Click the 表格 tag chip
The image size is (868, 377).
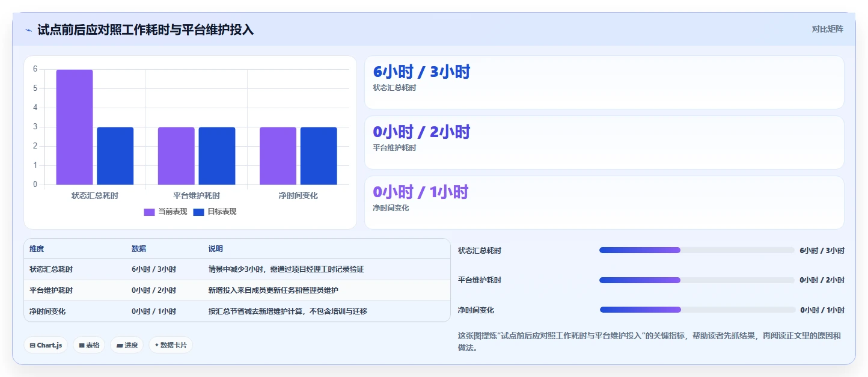pyautogui.click(x=89, y=345)
